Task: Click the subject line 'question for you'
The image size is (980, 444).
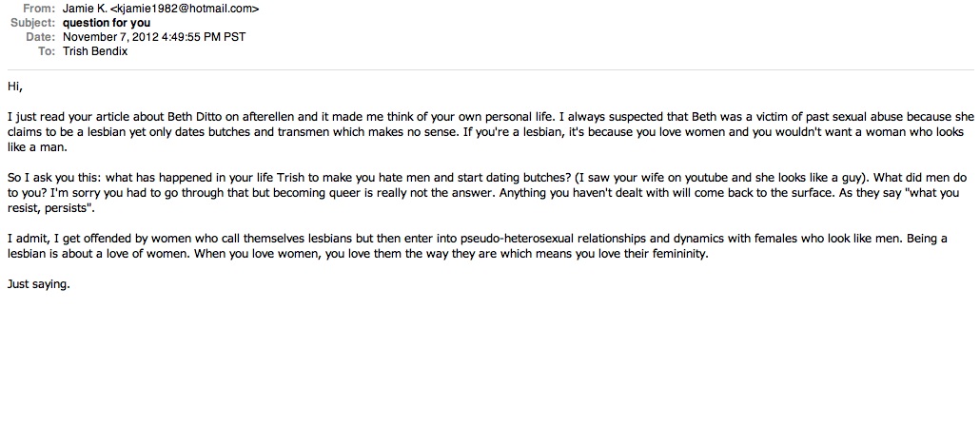Action: 107,23
